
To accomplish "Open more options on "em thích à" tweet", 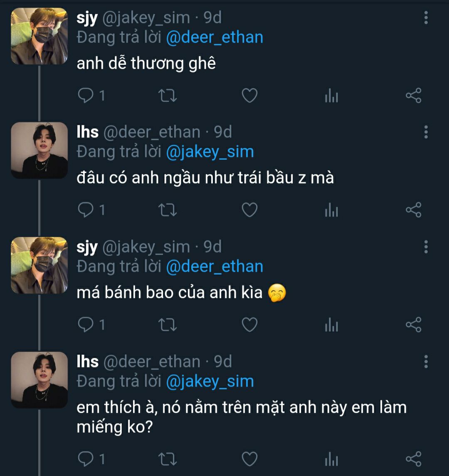I will coord(426,362).
